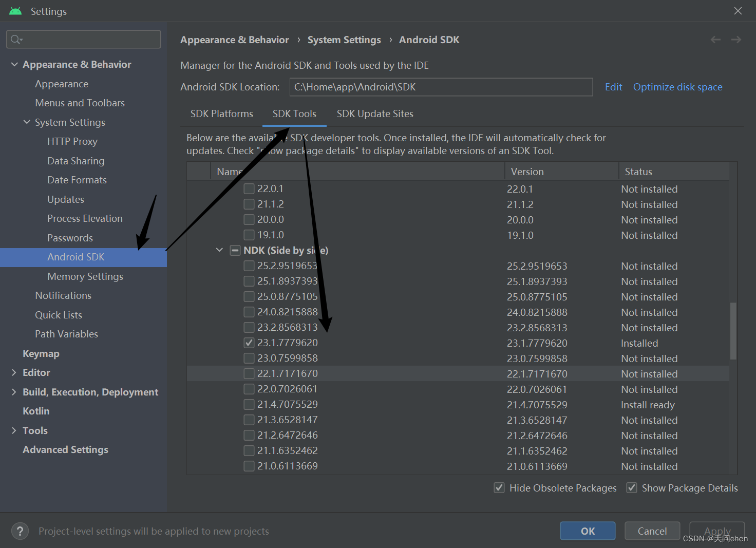756x548 pixels.
Task: Collapse the NDK (Side by side) group
Action: (x=219, y=250)
